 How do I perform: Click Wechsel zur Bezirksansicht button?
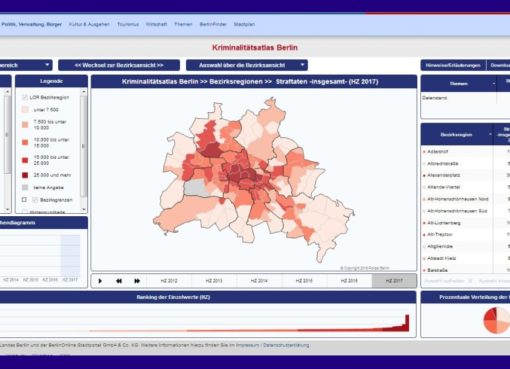119,65
